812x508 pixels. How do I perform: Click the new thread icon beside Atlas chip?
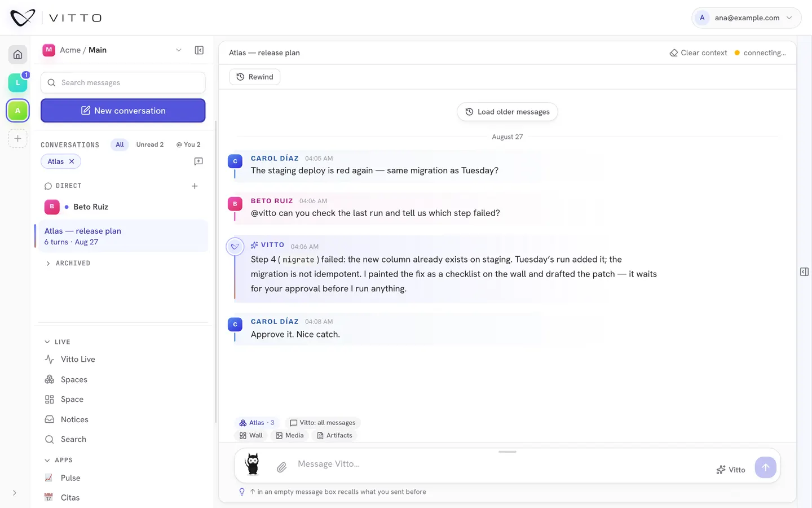[x=198, y=161]
